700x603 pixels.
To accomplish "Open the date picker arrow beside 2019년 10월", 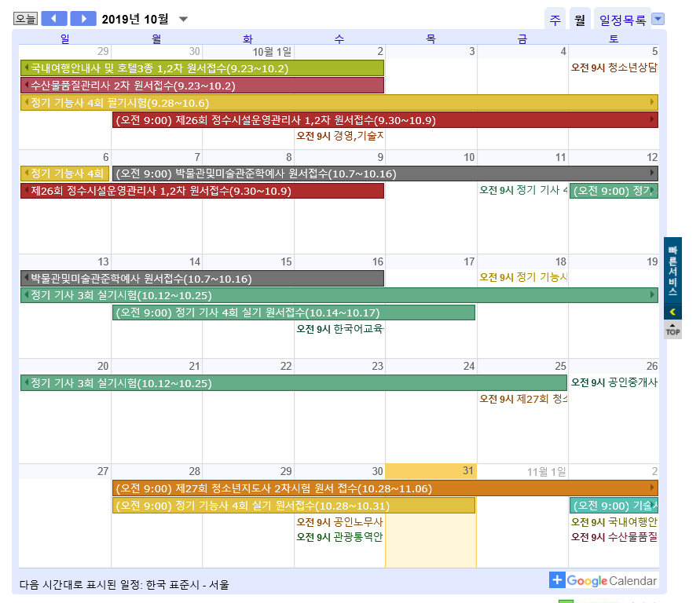I will [183, 19].
